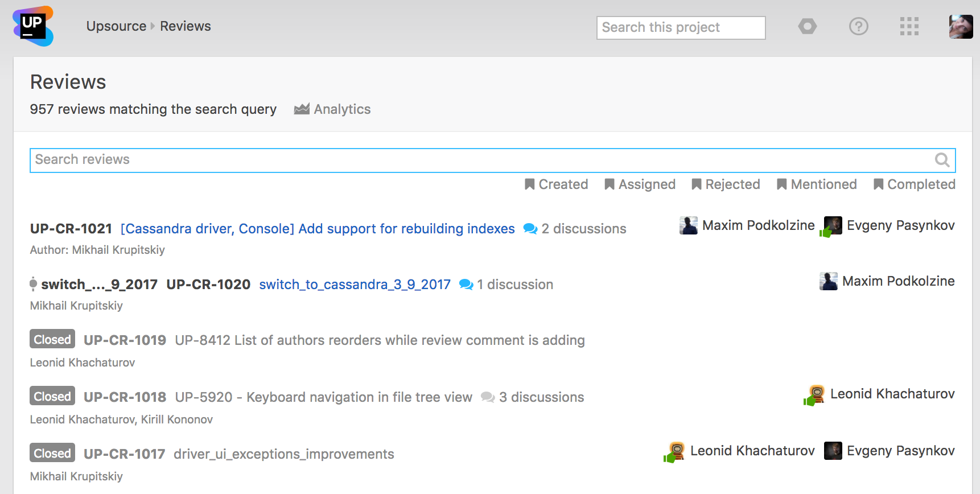This screenshot has height=494, width=980.
Task: Click the Completed bookmark icon
Action: click(x=878, y=184)
